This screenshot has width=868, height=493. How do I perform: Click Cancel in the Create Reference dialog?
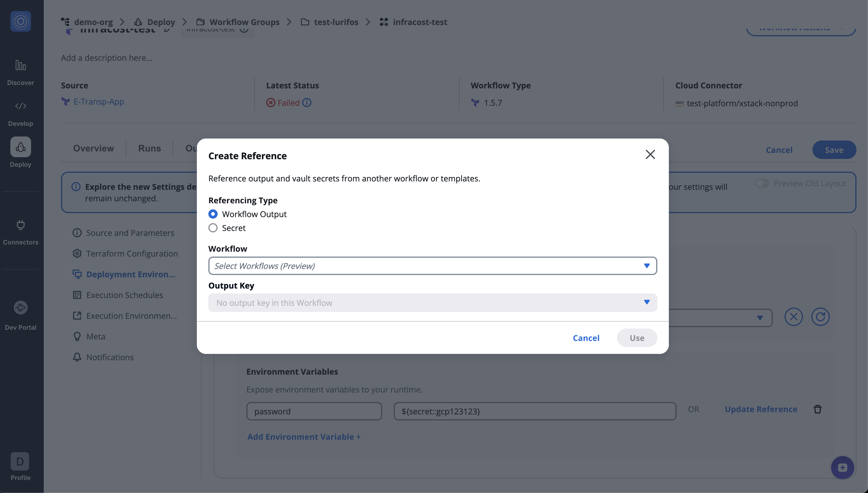[586, 338]
